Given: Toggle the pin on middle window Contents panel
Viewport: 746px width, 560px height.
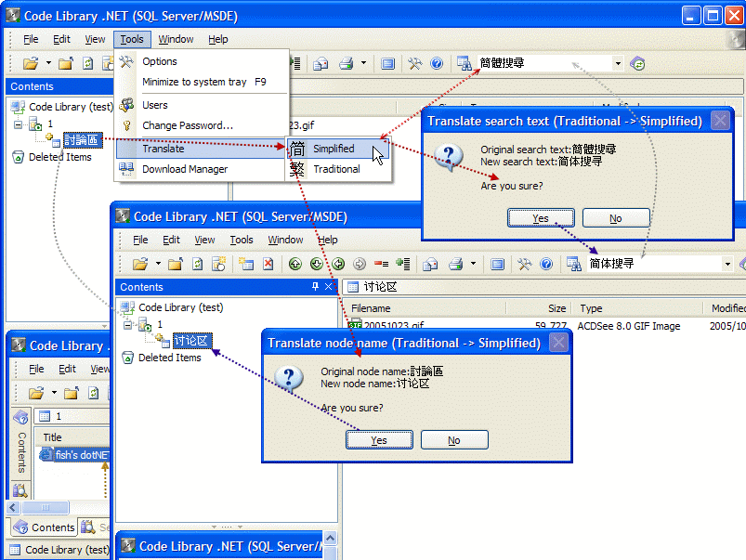Looking at the screenshot, I should click(315, 286).
